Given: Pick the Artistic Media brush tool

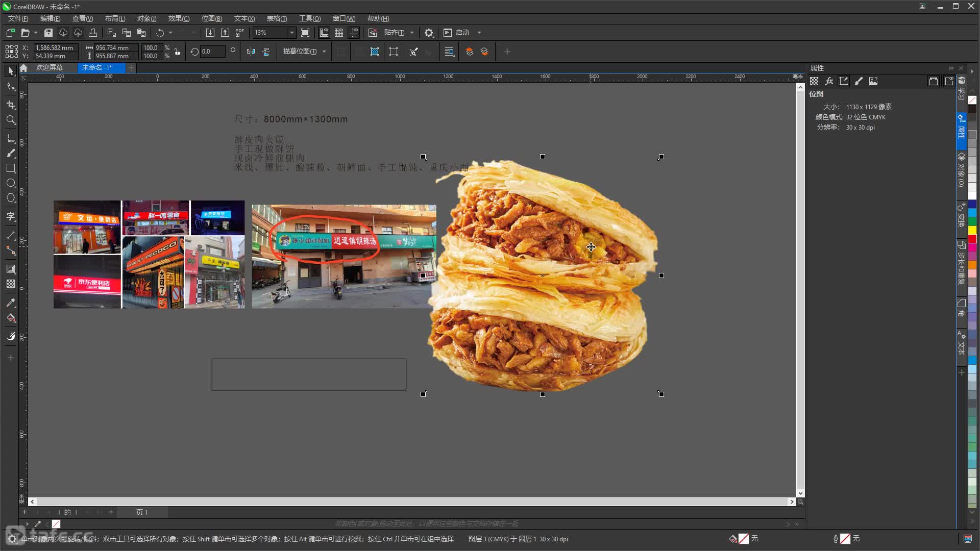Looking at the screenshot, I should (x=11, y=153).
